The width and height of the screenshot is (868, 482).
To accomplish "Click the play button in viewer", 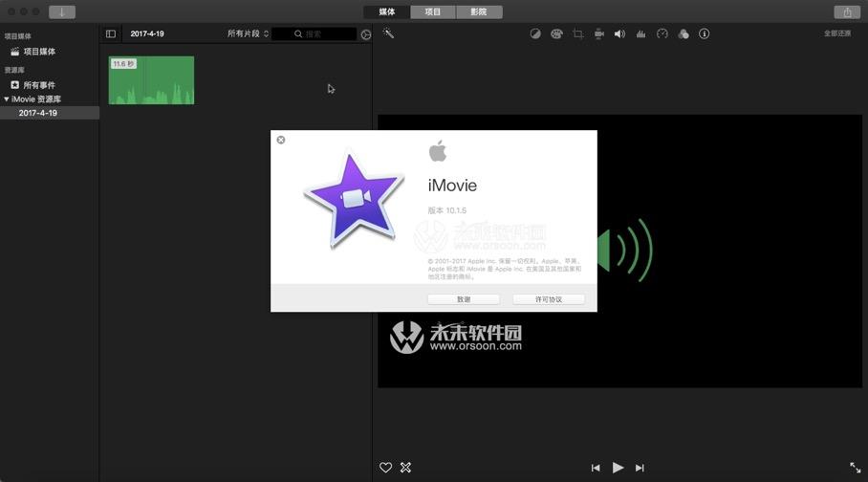I will coord(618,468).
